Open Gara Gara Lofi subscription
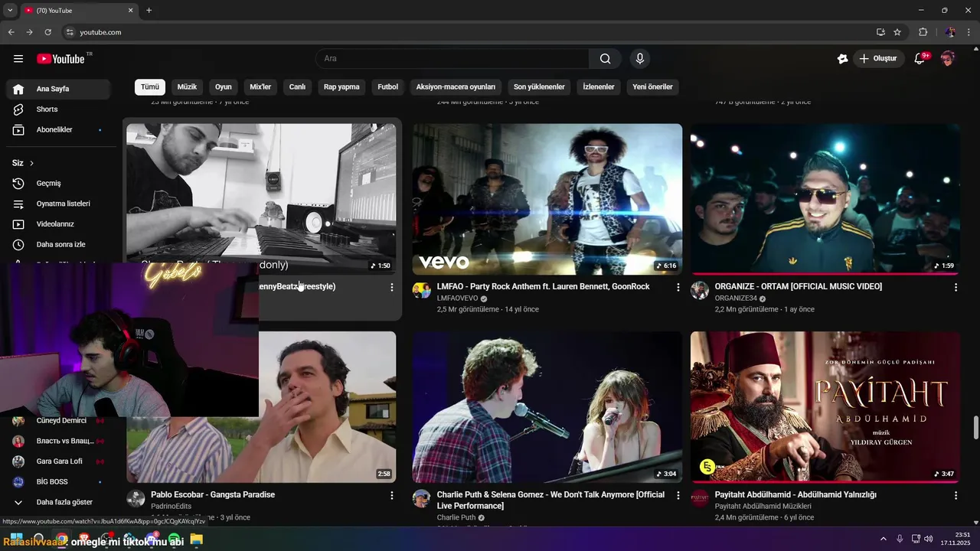Viewport: 980px width, 551px height. (58, 461)
